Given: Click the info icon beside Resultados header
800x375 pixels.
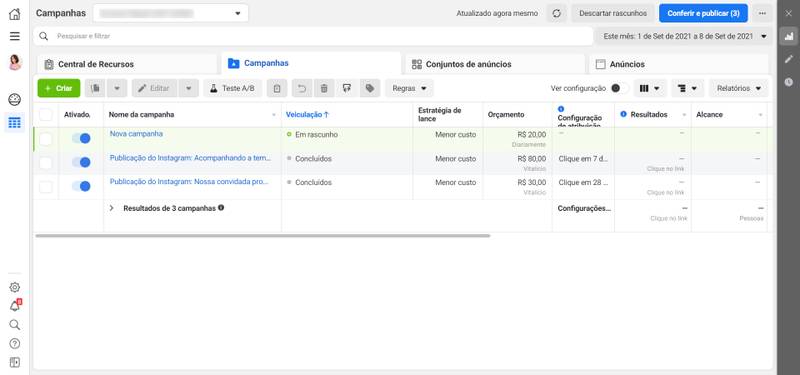Looking at the screenshot, I should [x=623, y=114].
